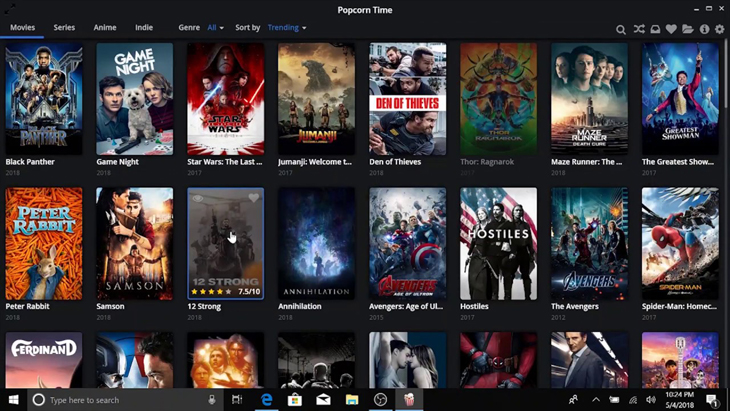The width and height of the screenshot is (730, 411).
Task: Click the 'Hostiles' title below poster
Action: pos(474,306)
